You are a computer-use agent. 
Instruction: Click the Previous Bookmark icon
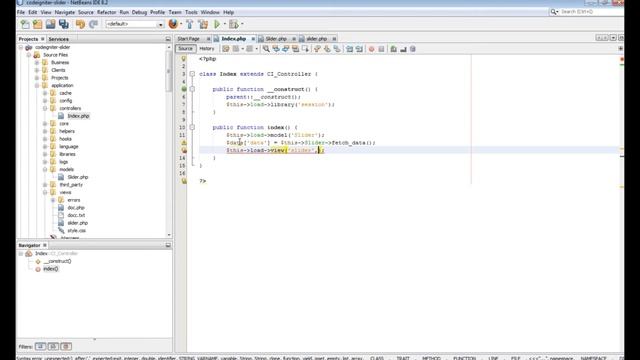pos(317,49)
